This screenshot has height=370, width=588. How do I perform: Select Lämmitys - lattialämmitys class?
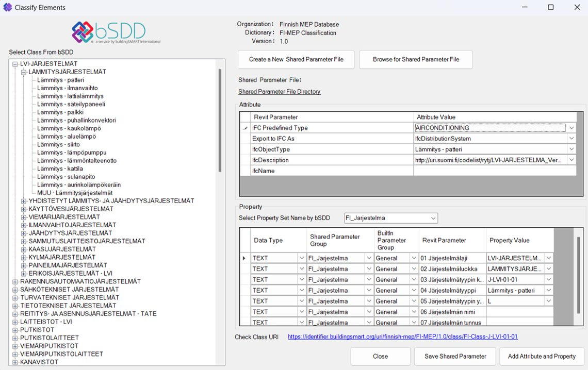click(70, 96)
